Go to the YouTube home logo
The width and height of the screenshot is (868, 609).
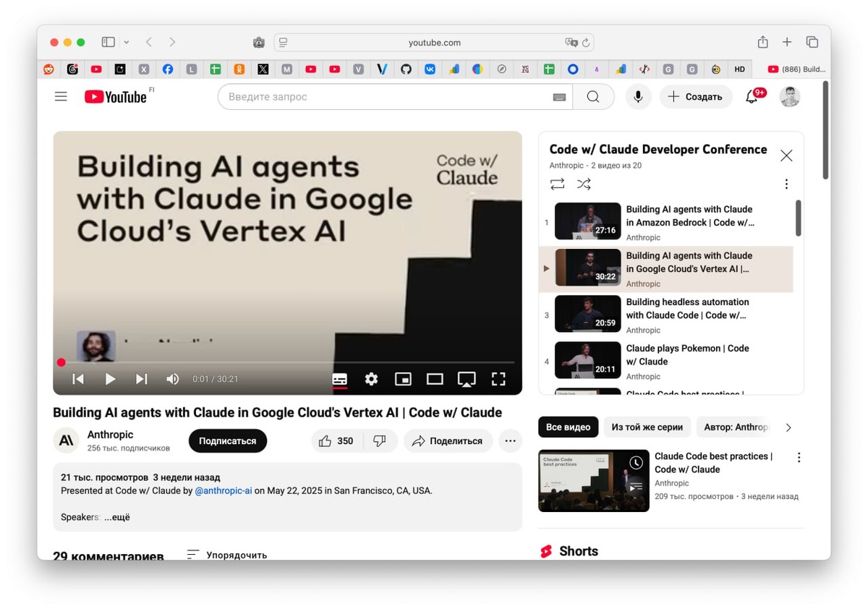[x=116, y=97]
